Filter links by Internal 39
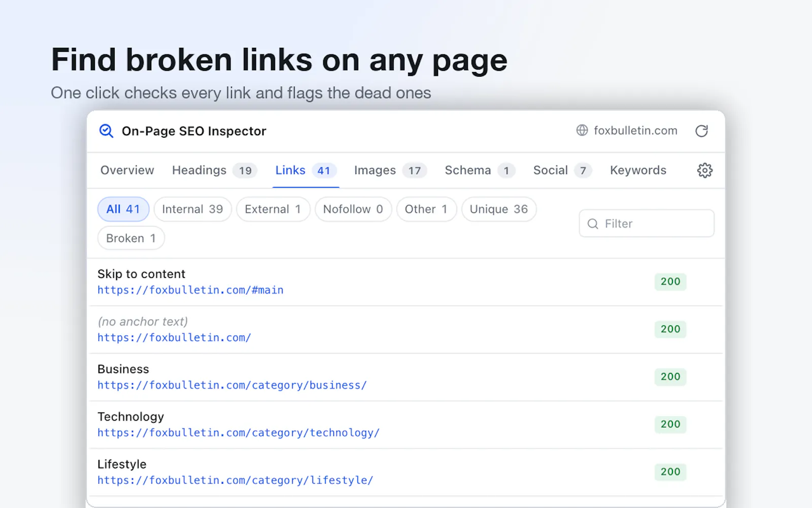Image resolution: width=812 pixels, height=508 pixels. click(x=193, y=209)
